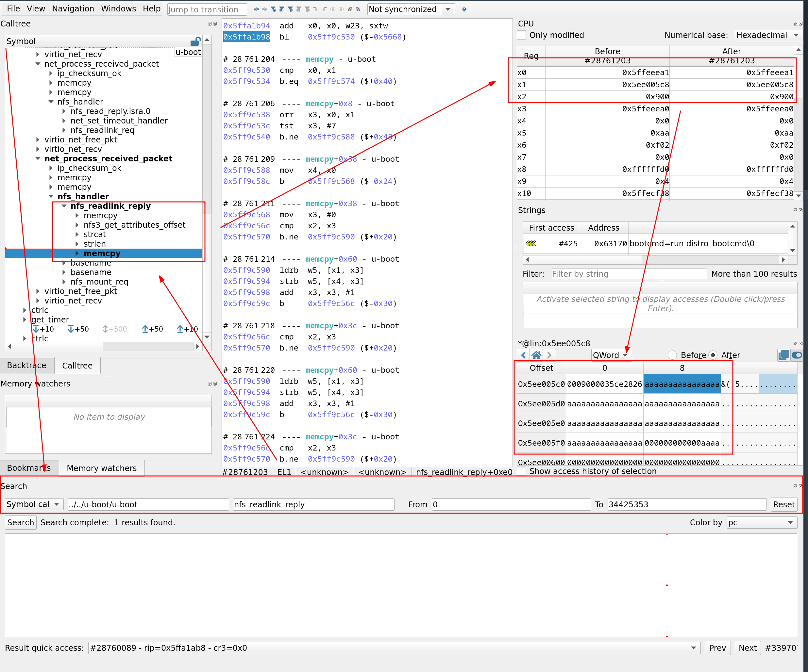Enable the Only modified checkbox
808x672 pixels.
522,35
